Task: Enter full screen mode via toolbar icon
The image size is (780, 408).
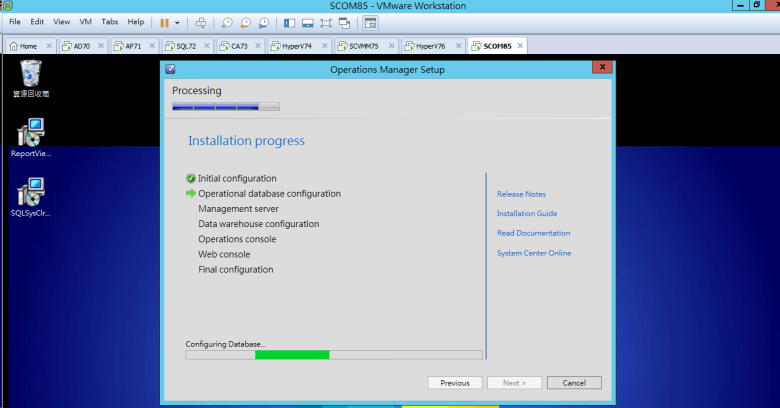Action: pyautogui.click(x=326, y=22)
